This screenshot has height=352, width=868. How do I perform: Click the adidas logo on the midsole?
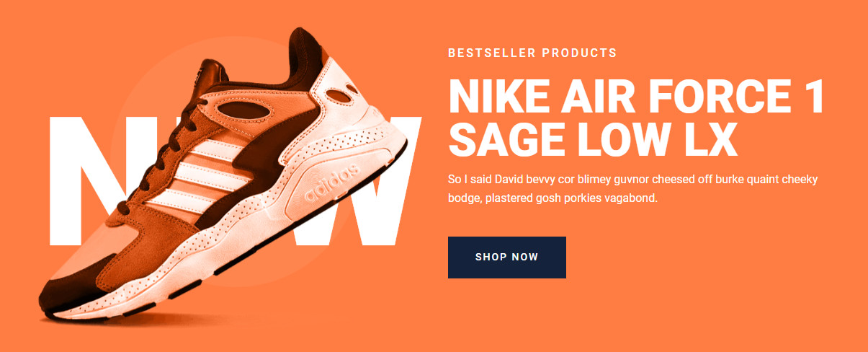coord(332,184)
